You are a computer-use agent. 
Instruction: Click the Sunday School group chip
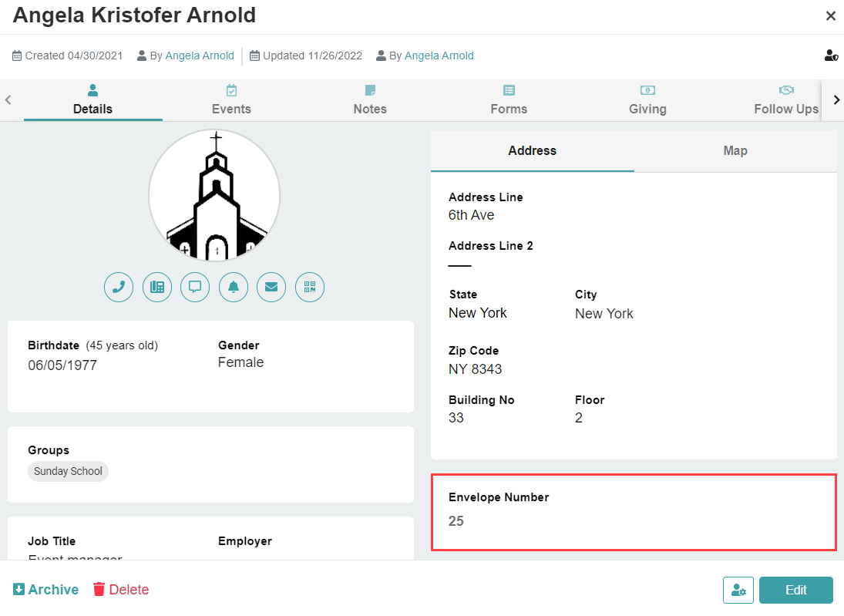[x=68, y=471]
